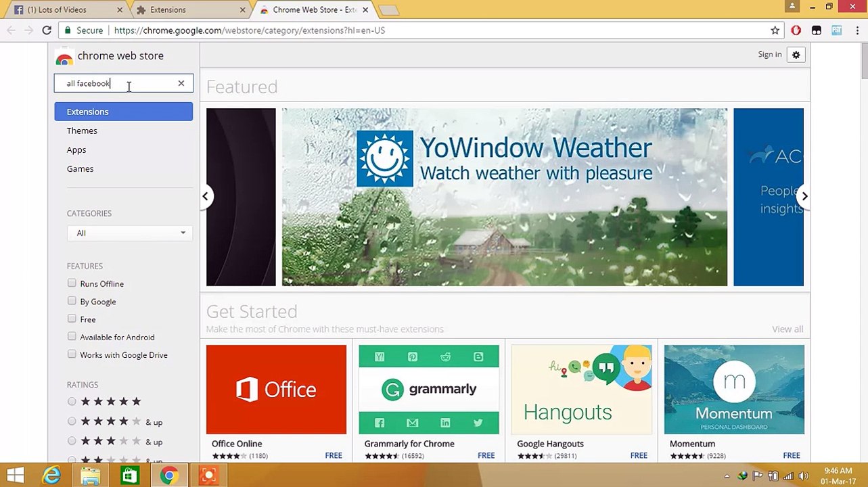868x487 pixels.
Task: Show hidden system tray icons
Action: pyautogui.click(x=727, y=476)
